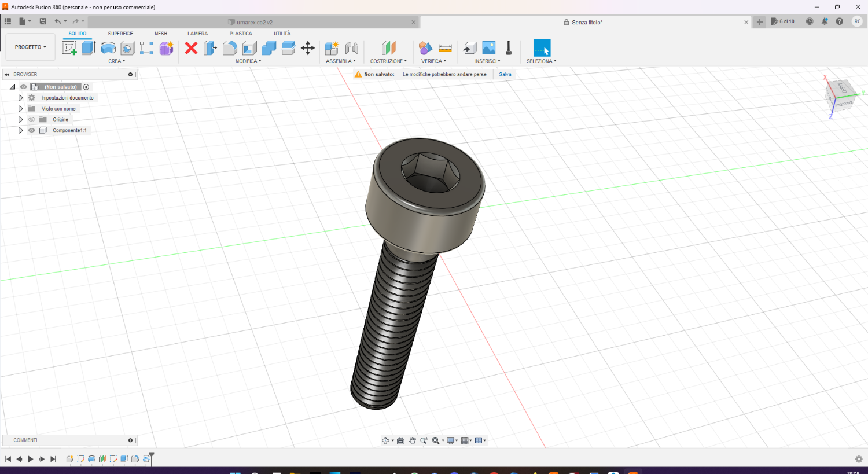Viewport: 868px width, 474px height.
Task: Select the Press Pull tool
Action: tap(211, 48)
